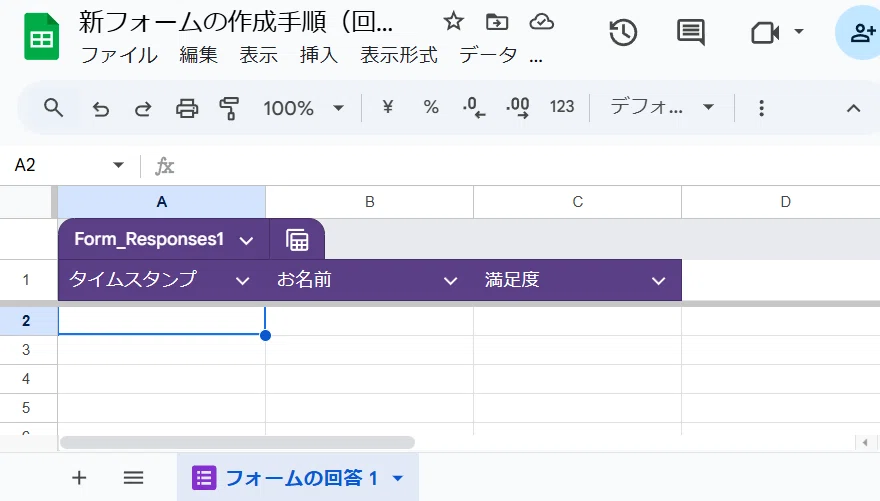Image resolution: width=880 pixels, height=501 pixels.
Task: Click the share add-person button
Action: [860, 33]
